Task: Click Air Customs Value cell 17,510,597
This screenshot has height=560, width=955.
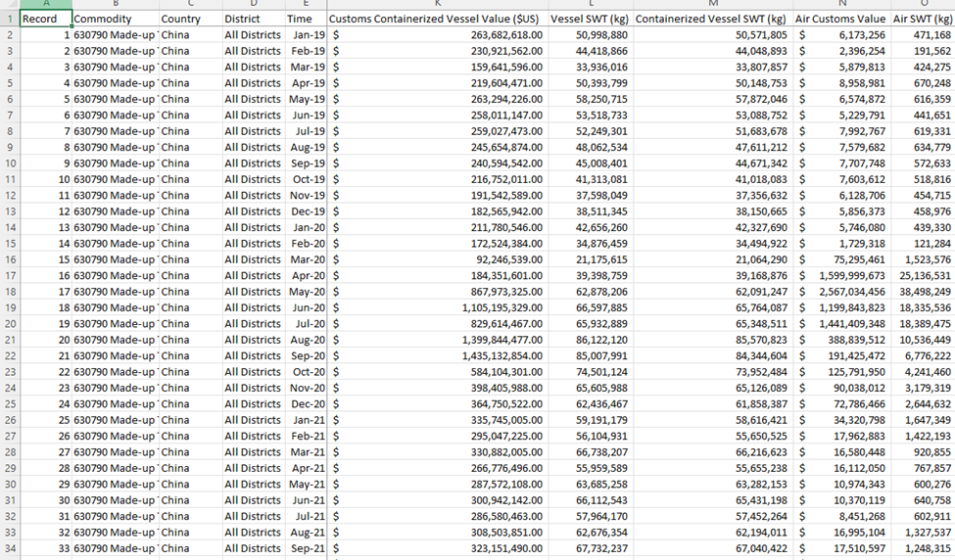Action: point(842,548)
